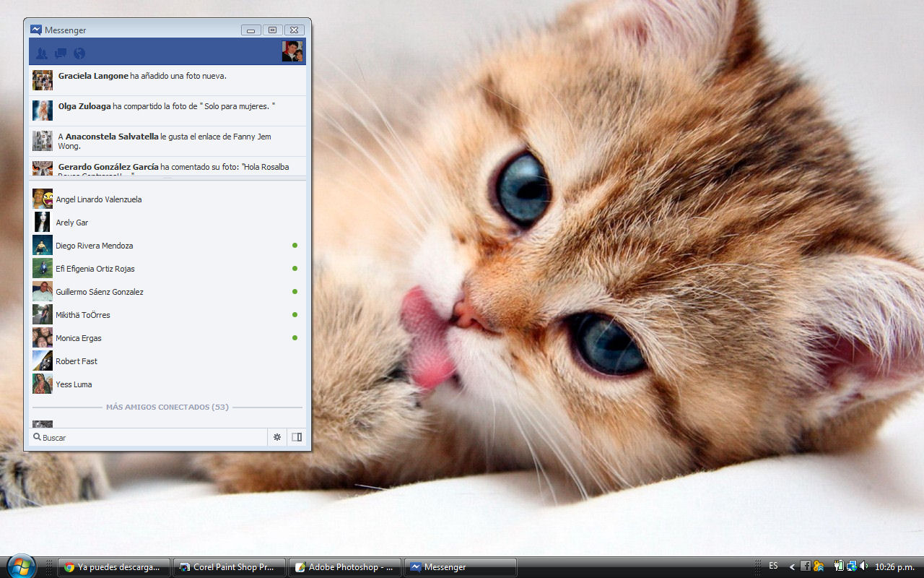Open chat with Angel Linardo Valenzuela

coord(167,199)
